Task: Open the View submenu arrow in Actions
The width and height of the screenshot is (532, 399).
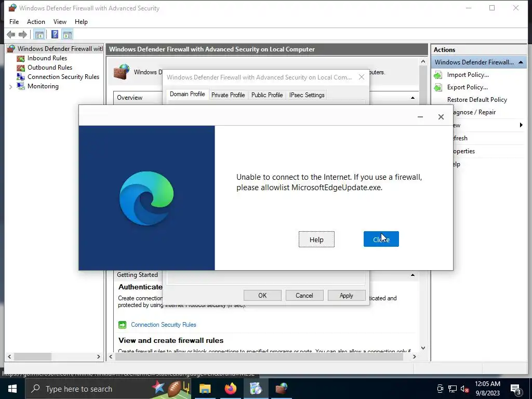Action: (x=521, y=125)
